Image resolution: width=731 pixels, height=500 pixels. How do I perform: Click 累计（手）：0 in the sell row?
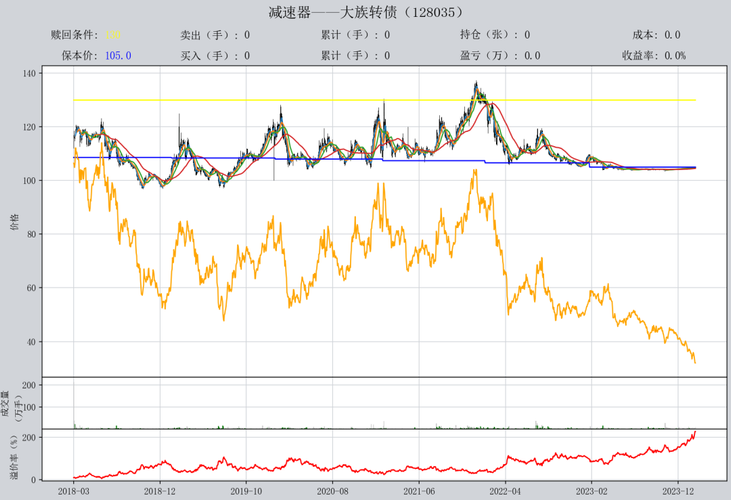pos(355,35)
